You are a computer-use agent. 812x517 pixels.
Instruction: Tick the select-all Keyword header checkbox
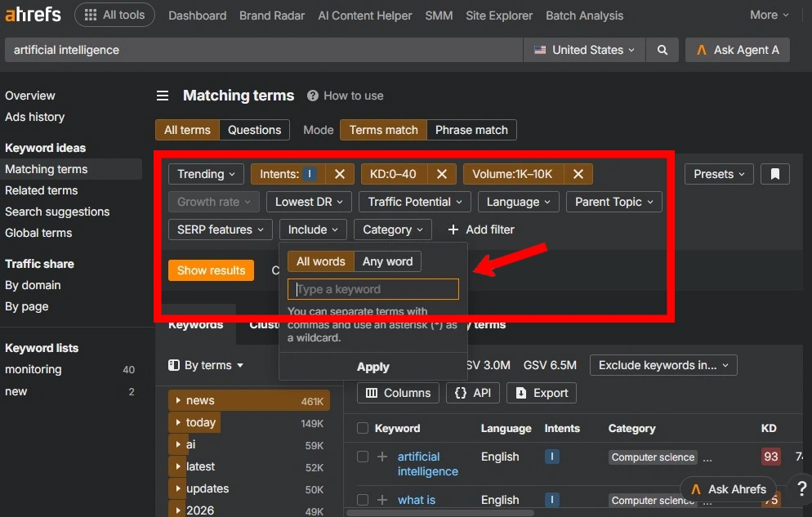(363, 428)
